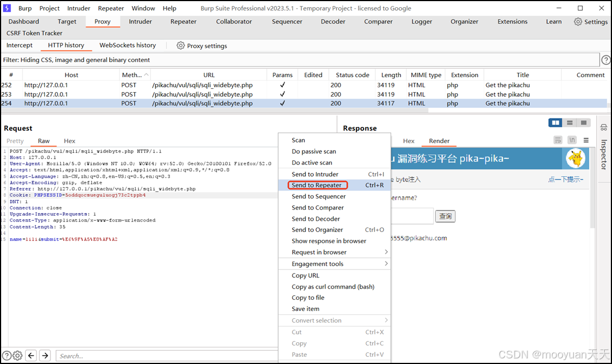
Task: Choose Send to Repeater in context menu
Action: click(335, 185)
